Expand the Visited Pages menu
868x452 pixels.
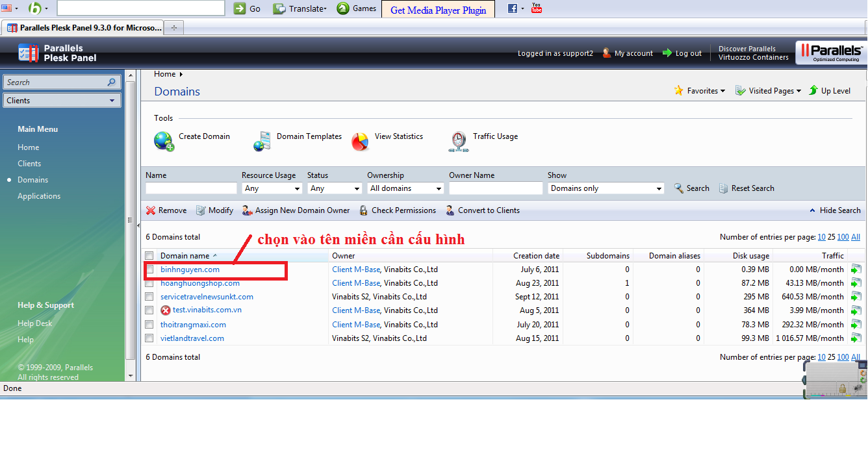768,91
